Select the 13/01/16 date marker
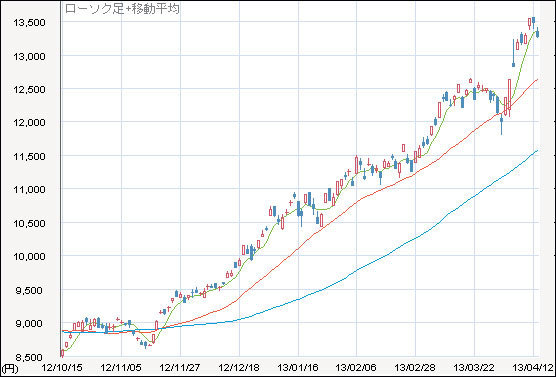This screenshot has width=556, height=377. click(x=298, y=368)
